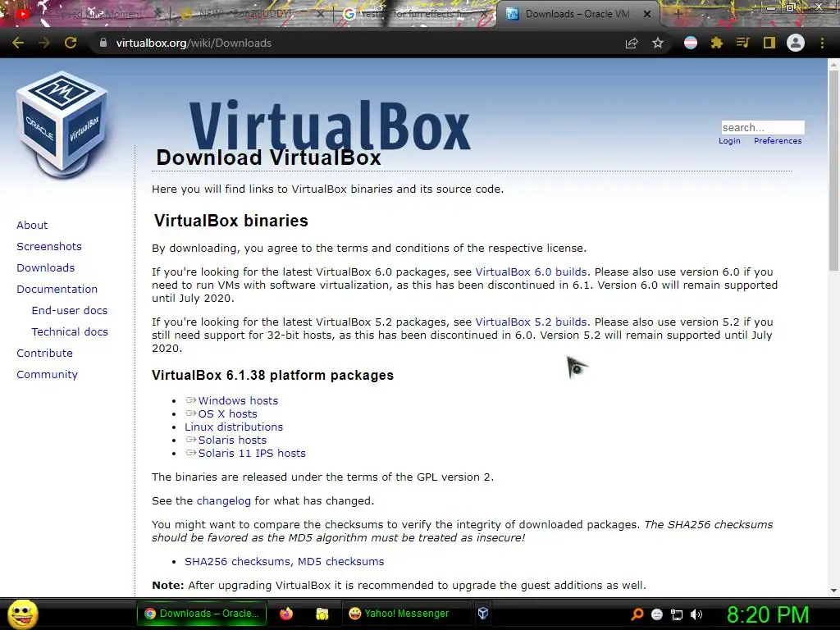
Task: Open End-user docs in the sidebar
Action: [x=70, y=311]
